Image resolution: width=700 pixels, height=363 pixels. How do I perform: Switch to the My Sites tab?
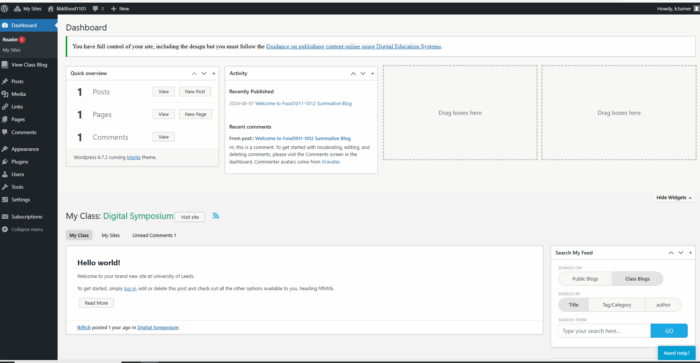tap(110, 235)
